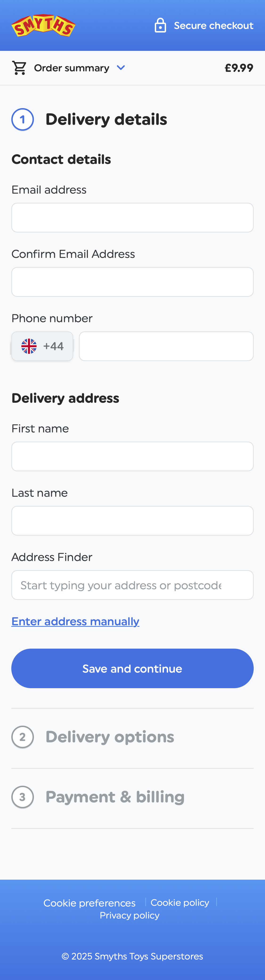Screen dimensions: 265x980
Task: Click Enter address manually link
Action: (75, 621)
